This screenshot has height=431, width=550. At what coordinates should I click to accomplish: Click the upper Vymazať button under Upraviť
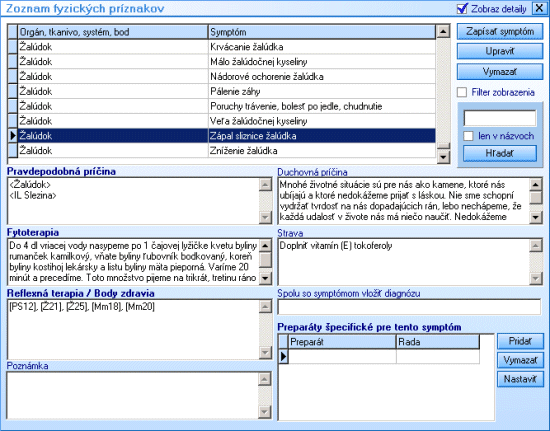[x=500, y=72]
